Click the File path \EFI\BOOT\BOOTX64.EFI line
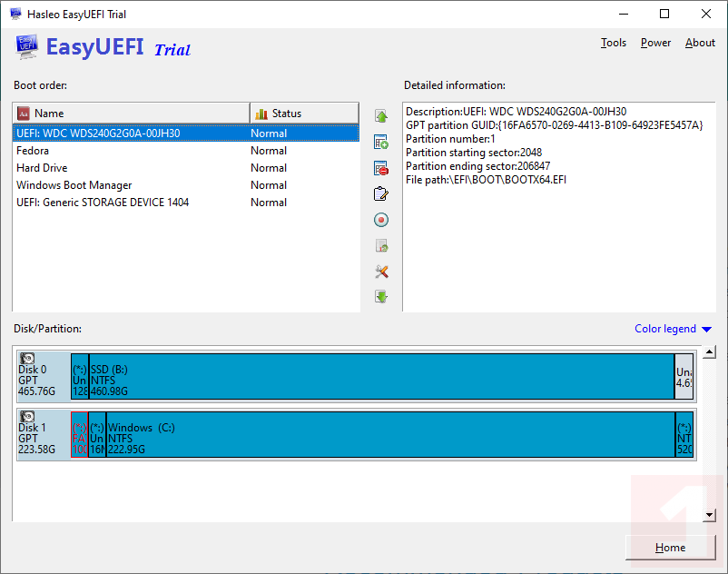 (487, 180)
